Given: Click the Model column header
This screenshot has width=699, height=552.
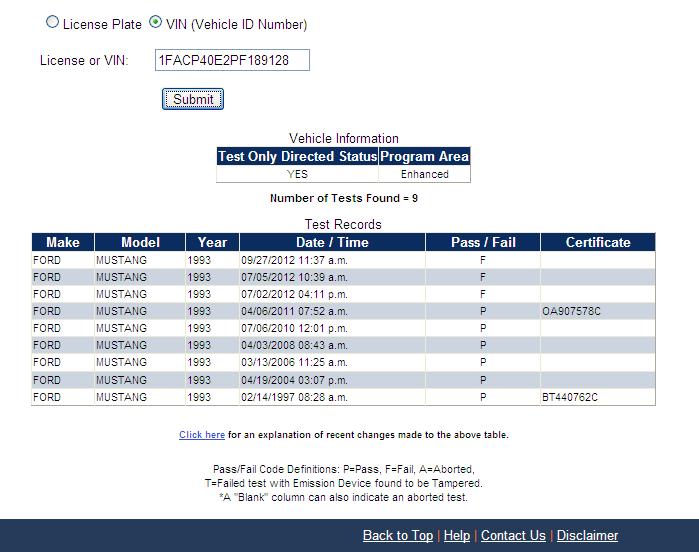Looking at the screenshot, I should pos(140,242).
